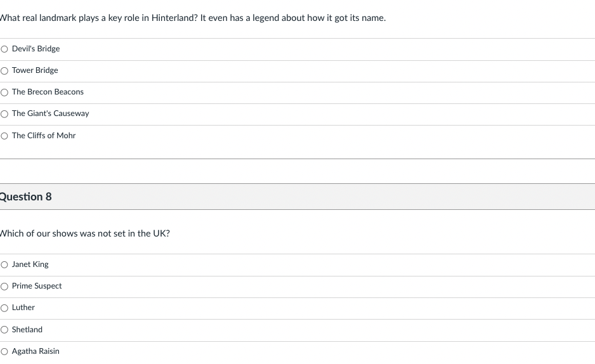Click the 'not set in the UK' question text
The height and width of the screenshot is (364, 595).
click(84, 233)
